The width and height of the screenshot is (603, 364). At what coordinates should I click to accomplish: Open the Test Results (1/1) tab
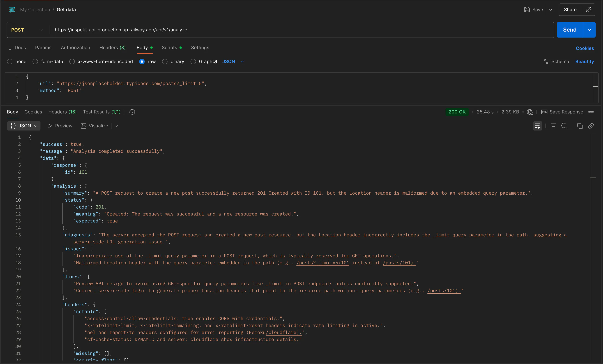102,112
